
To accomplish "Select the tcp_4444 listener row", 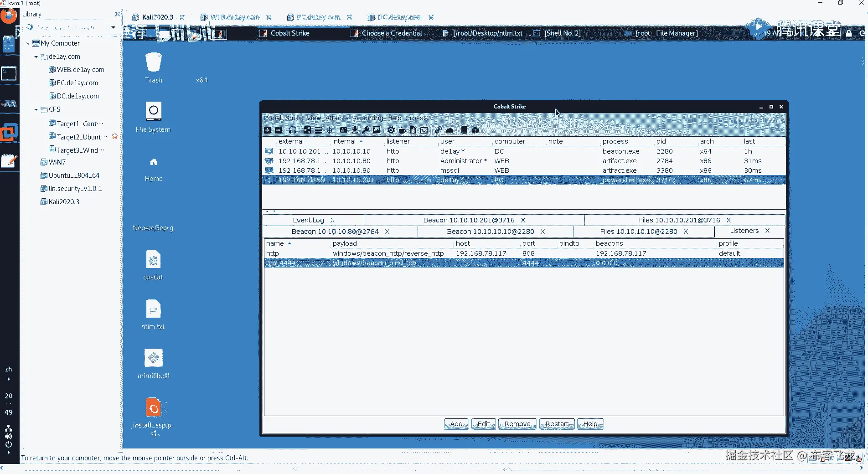I will tap(524, 263).
